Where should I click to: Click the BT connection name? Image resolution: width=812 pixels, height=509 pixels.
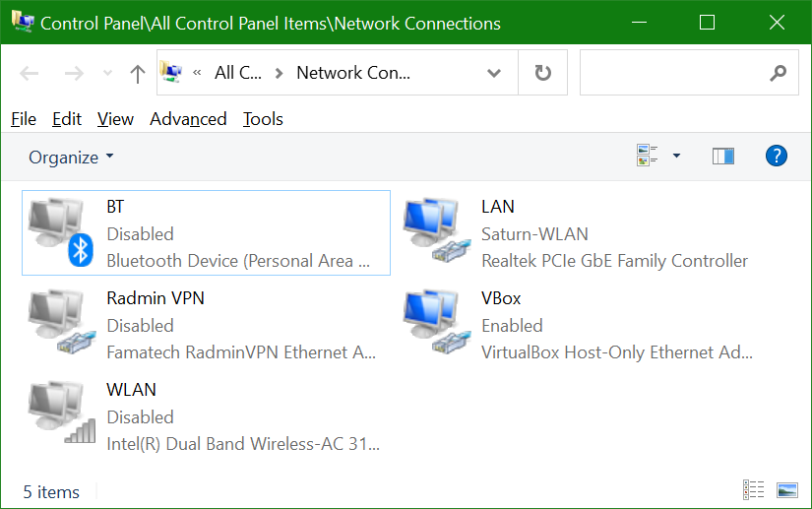(115, 207)
